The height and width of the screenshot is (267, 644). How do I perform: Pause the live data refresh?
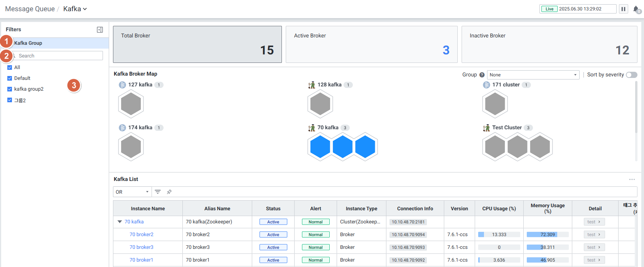click(x=623, y=9)
